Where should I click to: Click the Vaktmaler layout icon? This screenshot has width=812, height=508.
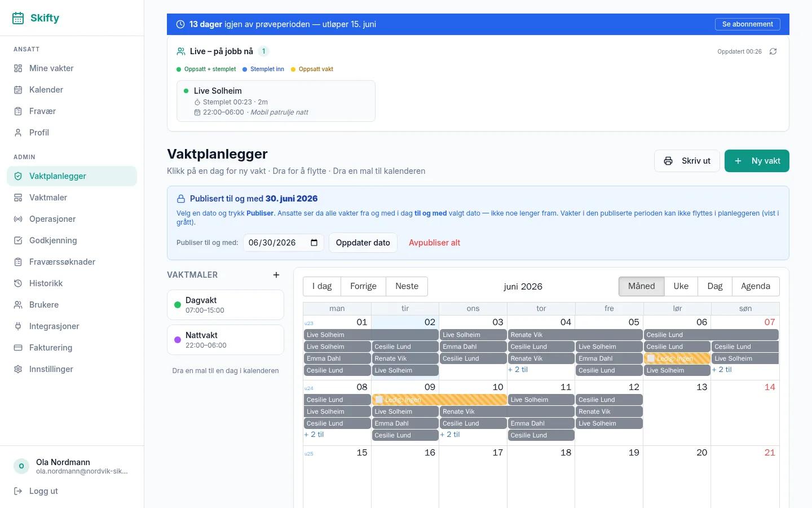(x=18, y=198)
